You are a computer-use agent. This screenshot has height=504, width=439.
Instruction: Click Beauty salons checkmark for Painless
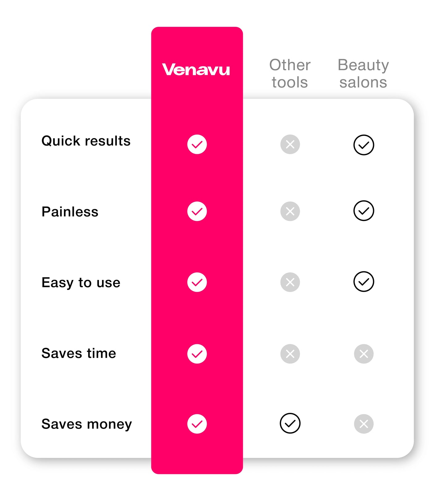[x=364, y=211]
